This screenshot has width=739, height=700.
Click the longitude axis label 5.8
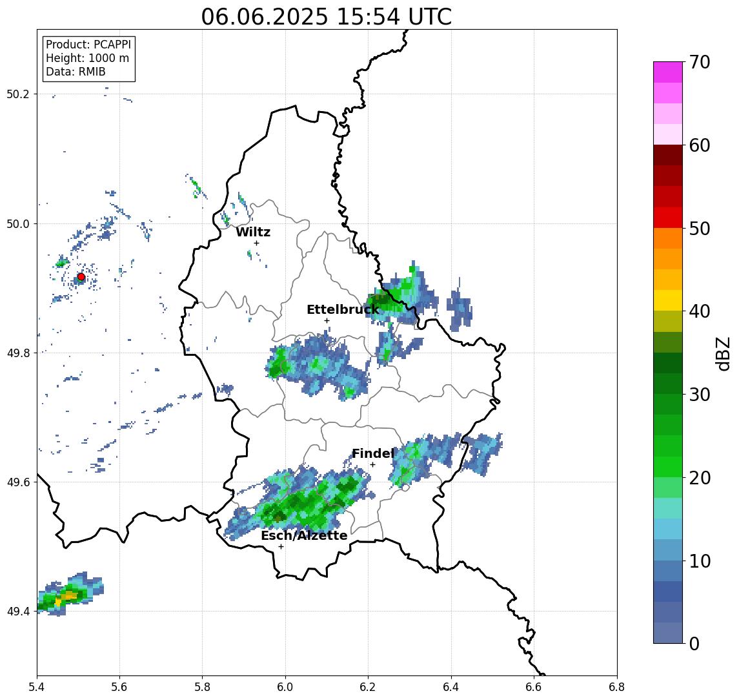(x=203, y=687)
